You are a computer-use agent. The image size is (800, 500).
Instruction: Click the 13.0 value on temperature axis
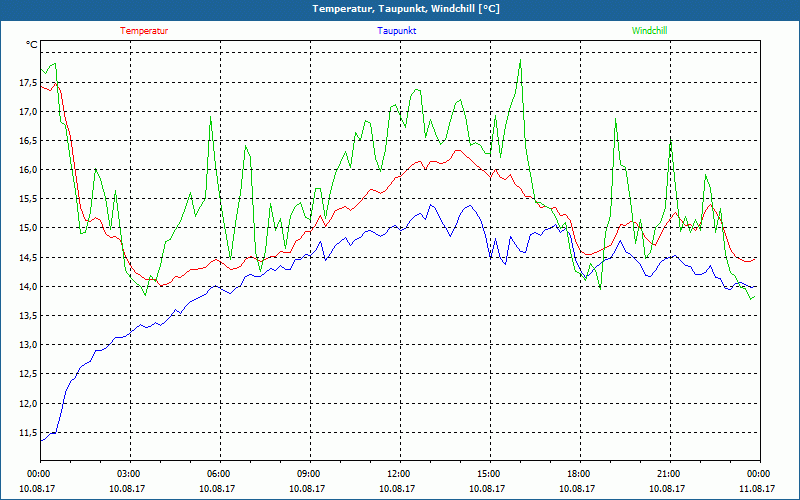(x=28, y=345)
